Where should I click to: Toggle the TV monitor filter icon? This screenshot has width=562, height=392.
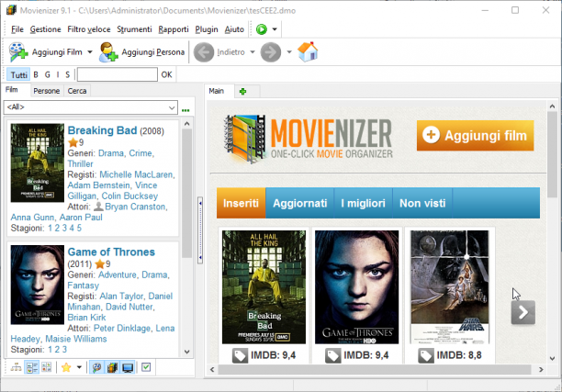[128, 367]
